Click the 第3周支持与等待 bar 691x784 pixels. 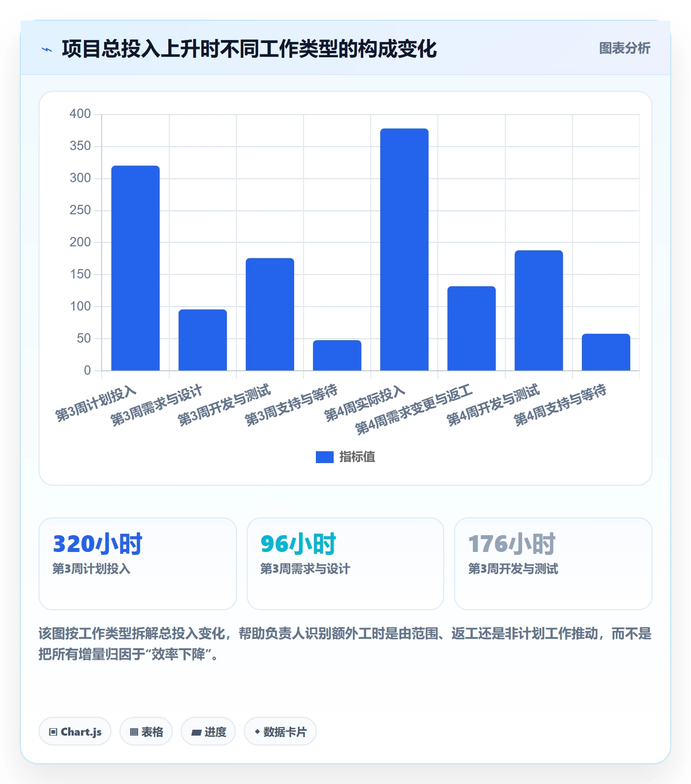coord(337,355)
